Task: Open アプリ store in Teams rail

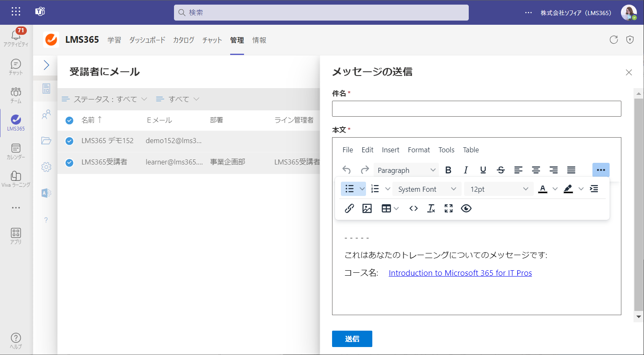Action: (16, 236)
